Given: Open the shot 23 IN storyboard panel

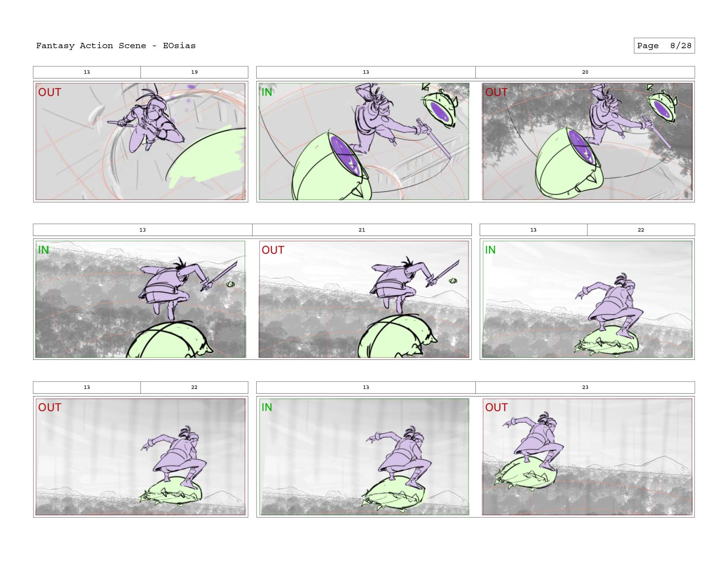Looking at the screenshot, I should 364,457.
